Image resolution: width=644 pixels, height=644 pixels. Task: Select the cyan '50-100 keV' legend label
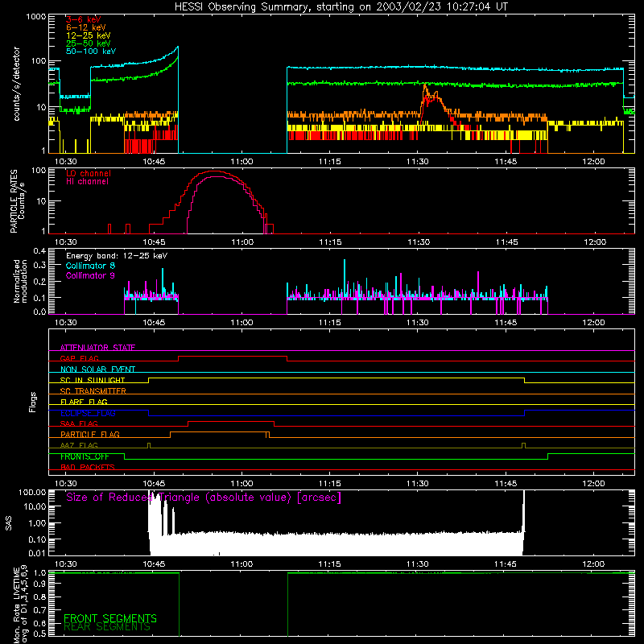(91, 52)
